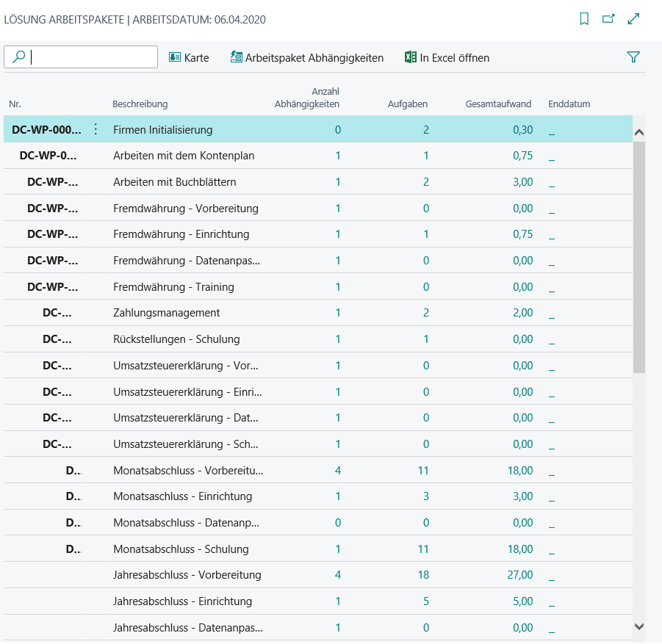Click the search magnifier icon
662x644 pixels.
pos(19,57)
